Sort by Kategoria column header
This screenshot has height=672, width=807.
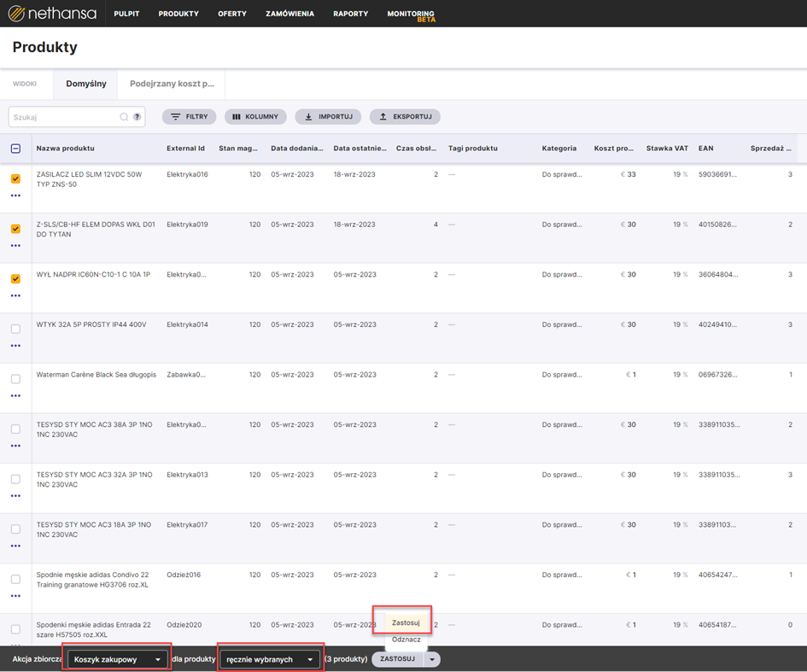(559, 149)
